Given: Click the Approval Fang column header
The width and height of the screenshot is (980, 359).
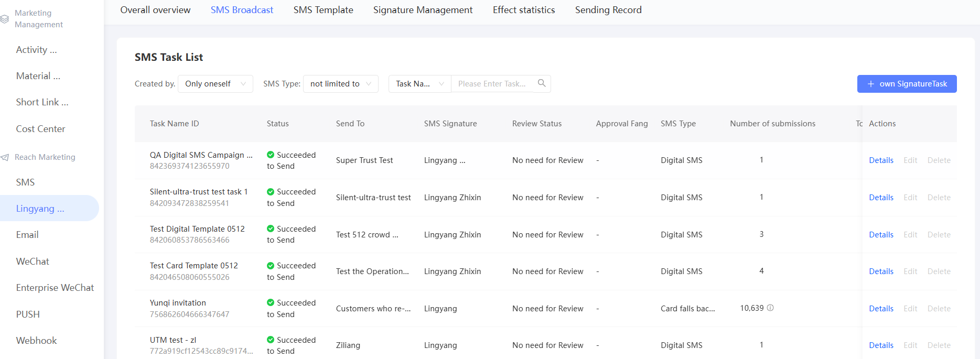Looking at the screenshot, I should (x=622, y=124).
